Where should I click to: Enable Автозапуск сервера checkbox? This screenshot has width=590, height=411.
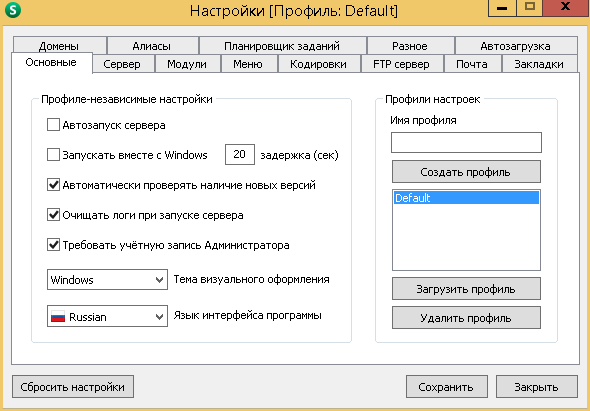pyautogui.click(x=53, y=125)
